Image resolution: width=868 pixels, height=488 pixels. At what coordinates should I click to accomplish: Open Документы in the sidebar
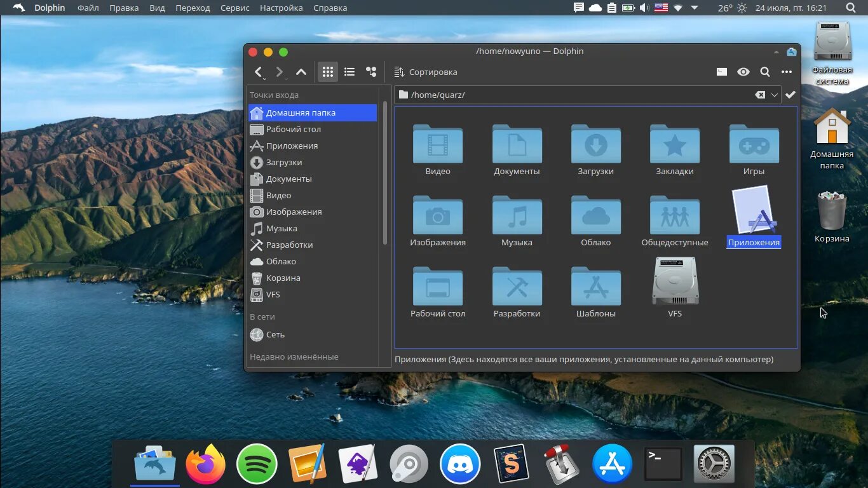(x=313, y=179)
